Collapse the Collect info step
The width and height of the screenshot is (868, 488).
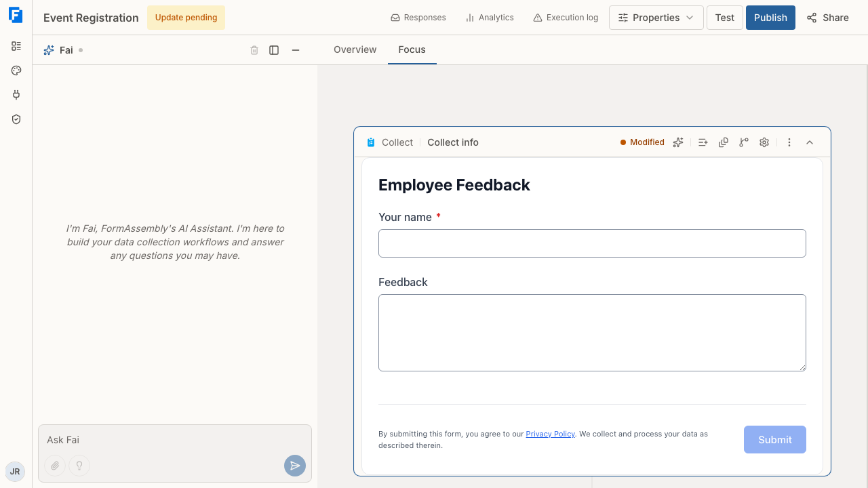[810, 142]
